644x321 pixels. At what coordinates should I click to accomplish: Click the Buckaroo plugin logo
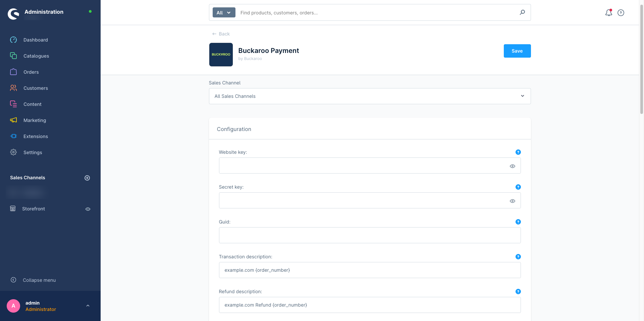(221, 55)
